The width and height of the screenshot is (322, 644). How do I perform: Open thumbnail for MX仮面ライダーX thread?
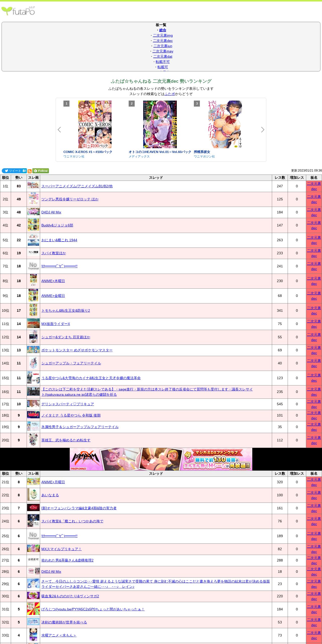point(33,324)
